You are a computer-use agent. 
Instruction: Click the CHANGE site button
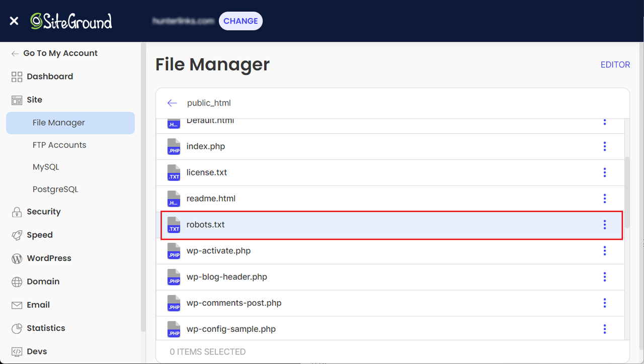coord(240,21)
